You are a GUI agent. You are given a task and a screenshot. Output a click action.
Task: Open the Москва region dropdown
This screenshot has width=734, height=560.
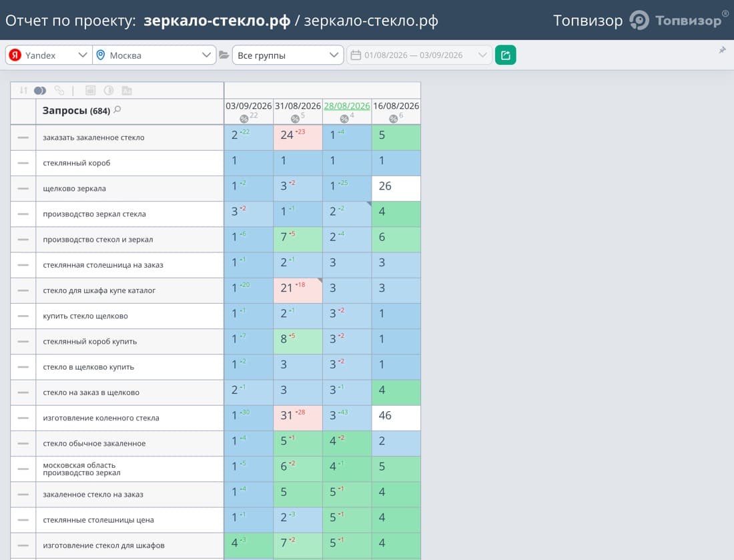pos(154,55)
